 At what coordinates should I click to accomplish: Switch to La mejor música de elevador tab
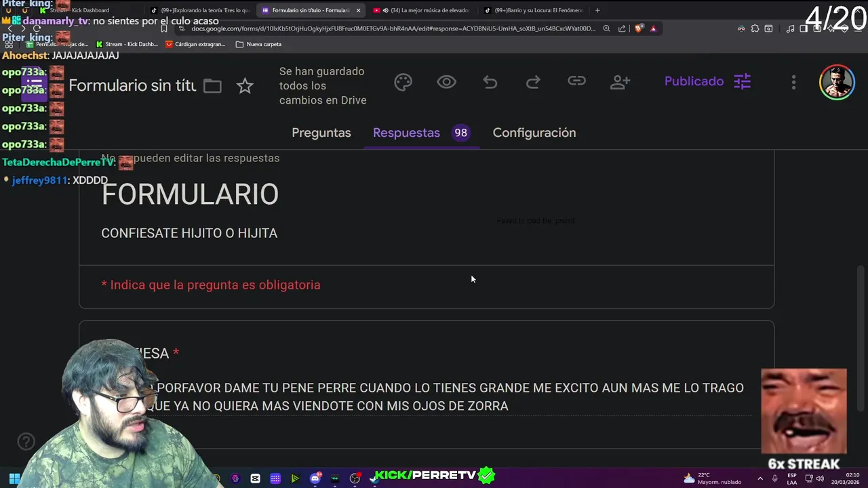pos(423,10)
